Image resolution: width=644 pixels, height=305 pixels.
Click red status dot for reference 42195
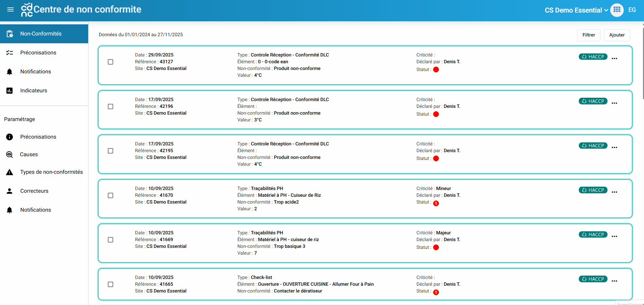pos(436,159)
